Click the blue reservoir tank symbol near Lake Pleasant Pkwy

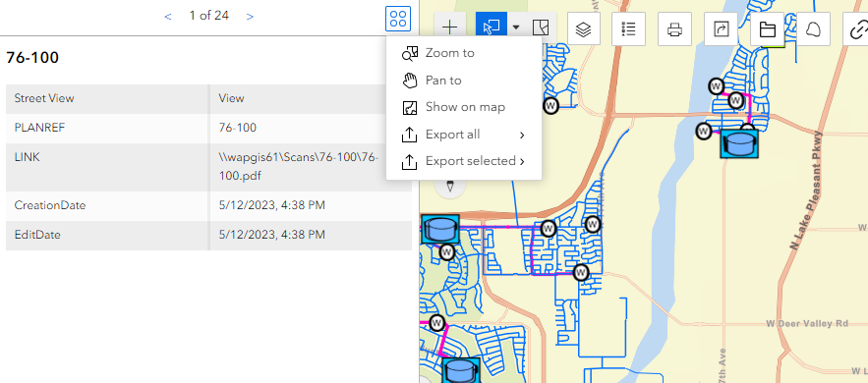[x=739, y=143]
